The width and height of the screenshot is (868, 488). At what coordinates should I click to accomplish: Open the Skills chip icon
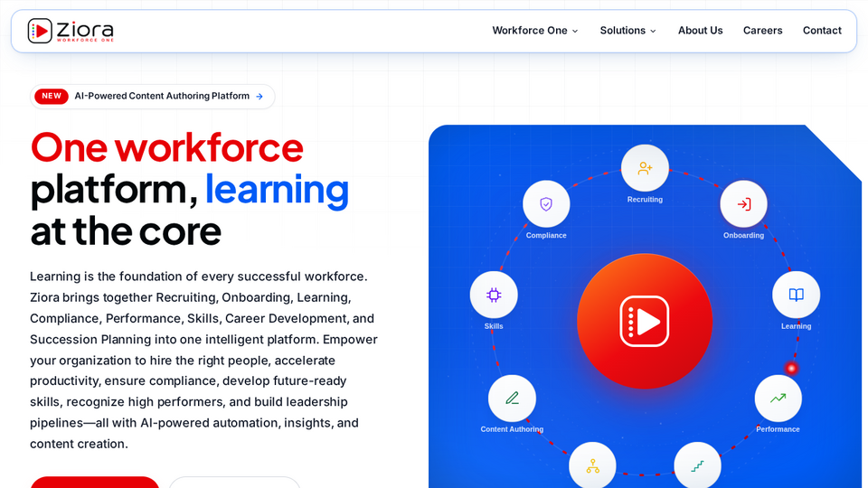click(x=494, y=295)
